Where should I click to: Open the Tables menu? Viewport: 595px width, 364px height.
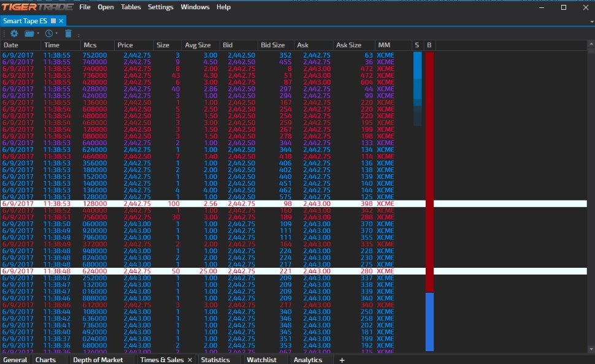pyautogui.click(x=131, y=7)
